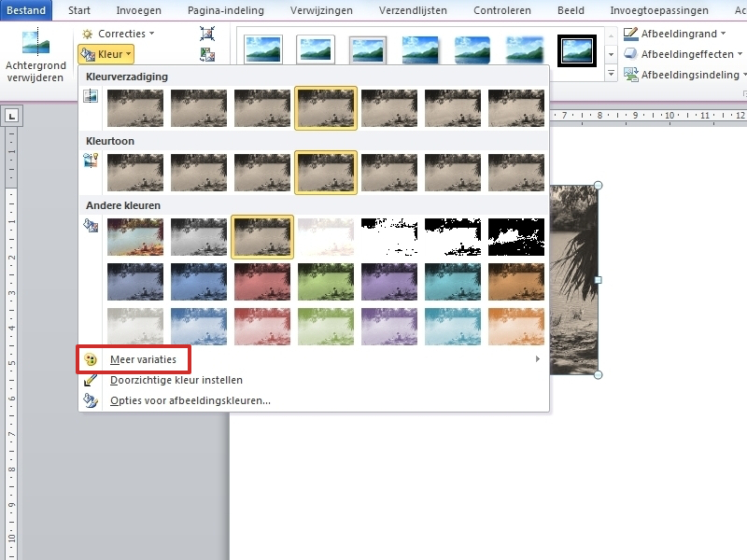Screen dimensions: 747x560
Task: Apply the dark green recolor thumbnail
Action: pos(326,282)
